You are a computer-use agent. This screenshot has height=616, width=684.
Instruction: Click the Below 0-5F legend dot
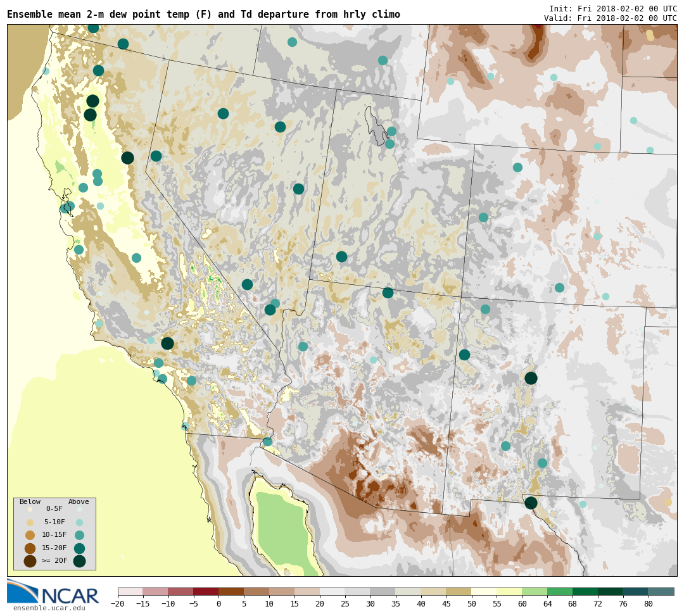(30, 509)
